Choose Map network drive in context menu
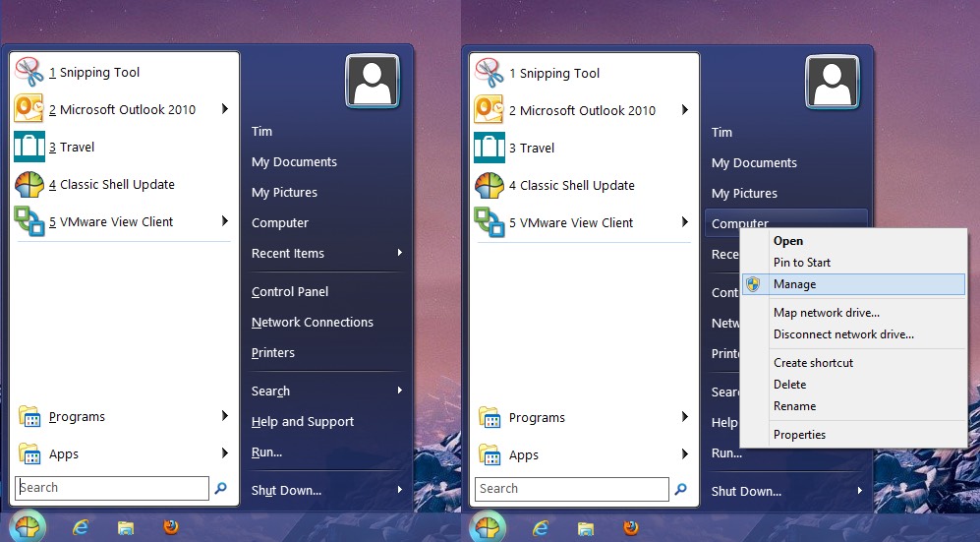 click(826, 313)
